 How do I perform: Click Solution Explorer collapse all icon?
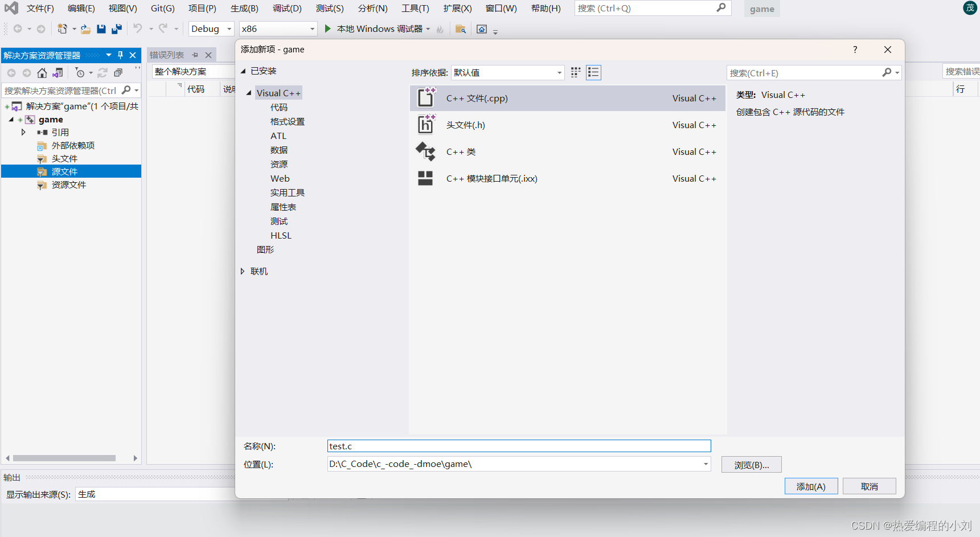[118, 73]
